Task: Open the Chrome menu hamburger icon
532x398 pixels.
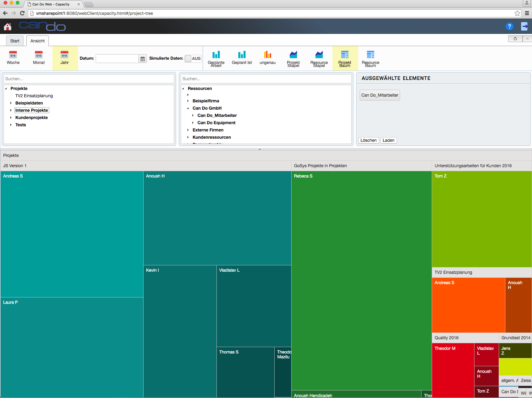Action: coord(527,13)
